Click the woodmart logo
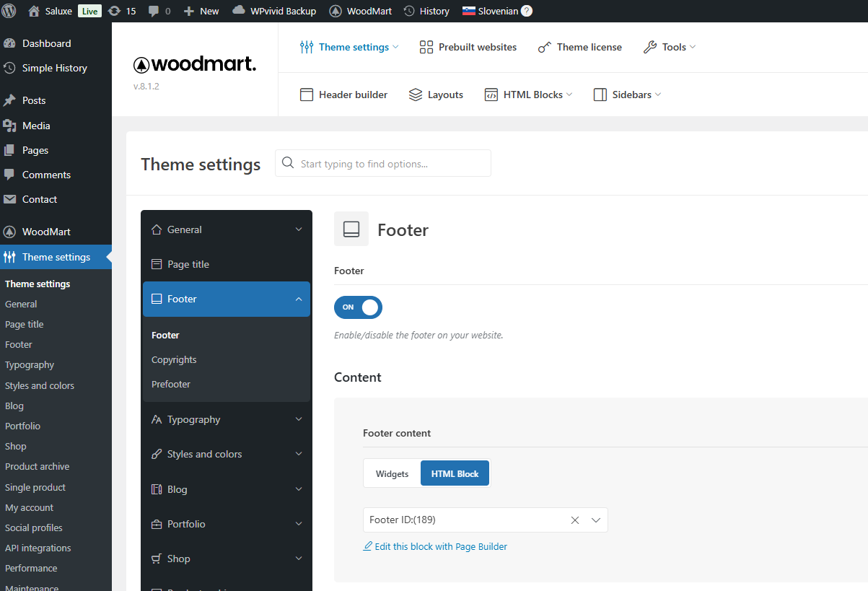Screen dimensions: 868x591 click(195, 64)
